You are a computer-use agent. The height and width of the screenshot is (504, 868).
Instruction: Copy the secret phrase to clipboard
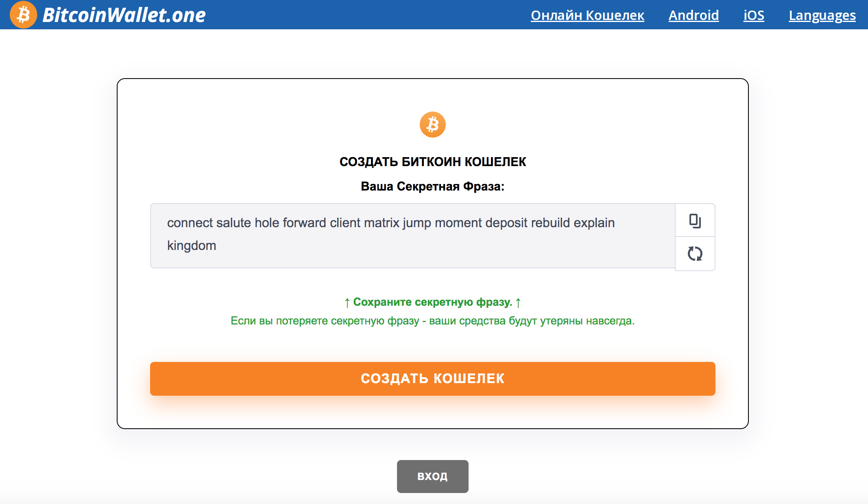click(x=695, y=221)
